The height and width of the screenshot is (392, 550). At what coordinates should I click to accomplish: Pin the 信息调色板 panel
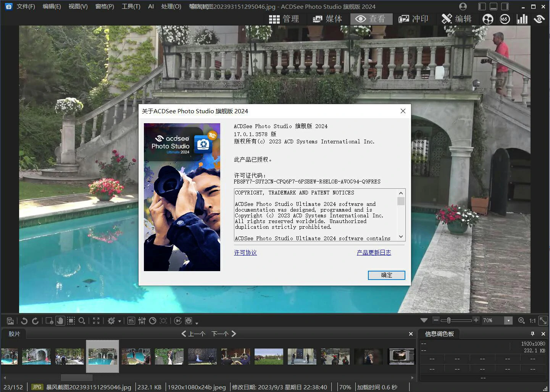pyautogui.click(x=532, y=334)
